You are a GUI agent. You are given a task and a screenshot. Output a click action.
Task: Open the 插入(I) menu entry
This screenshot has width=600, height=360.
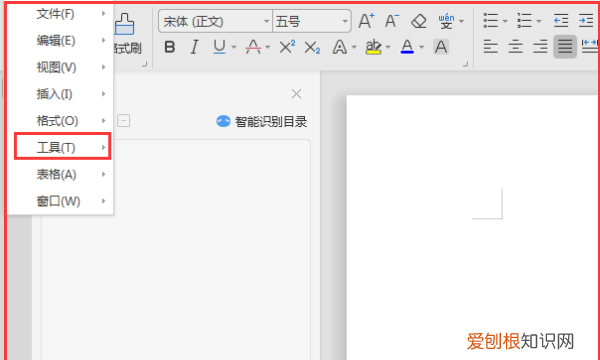60,94
